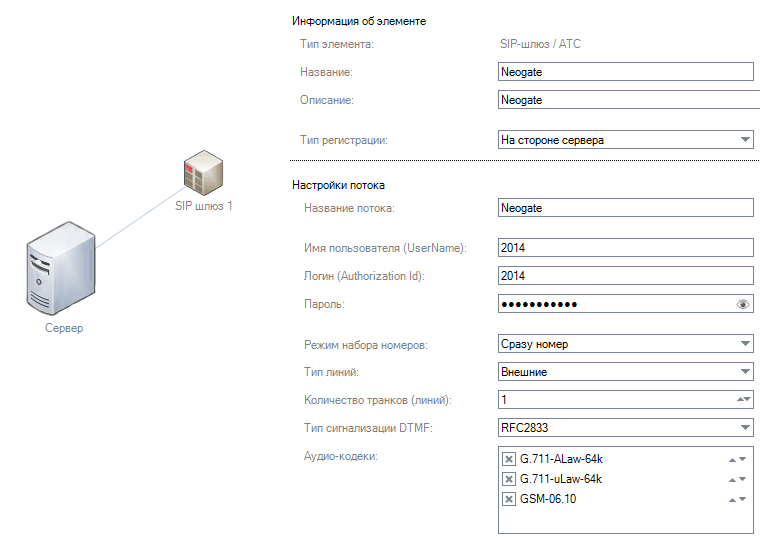Viewport: 760px width, 544px height.
Task: Select the G.711-ALaw-64k codec row text
Action: (561, 459)
